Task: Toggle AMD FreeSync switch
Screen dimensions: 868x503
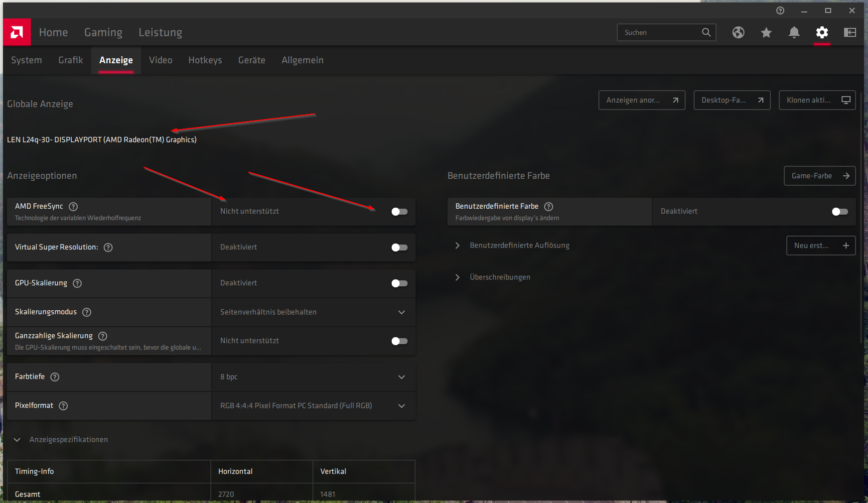Action: click(399, 212)
